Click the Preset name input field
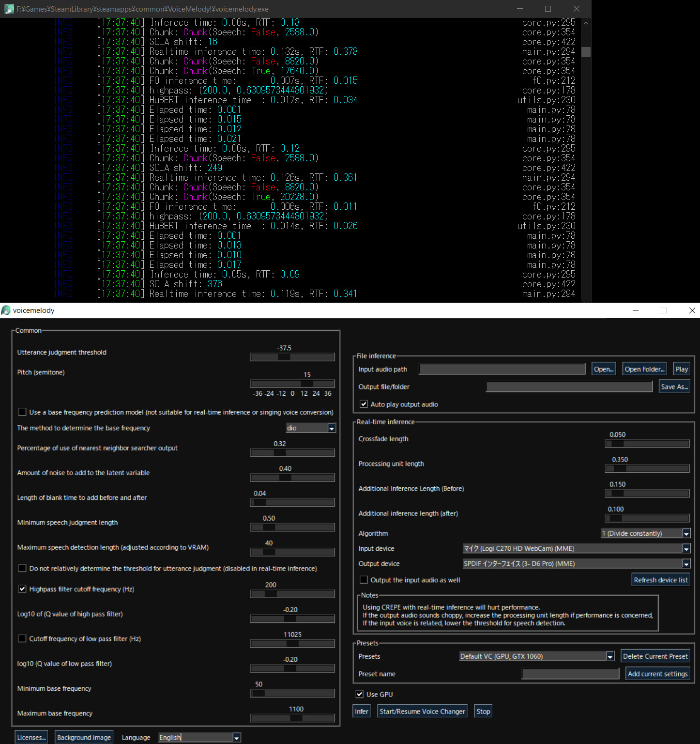700x744 pixels. point(570,673)
